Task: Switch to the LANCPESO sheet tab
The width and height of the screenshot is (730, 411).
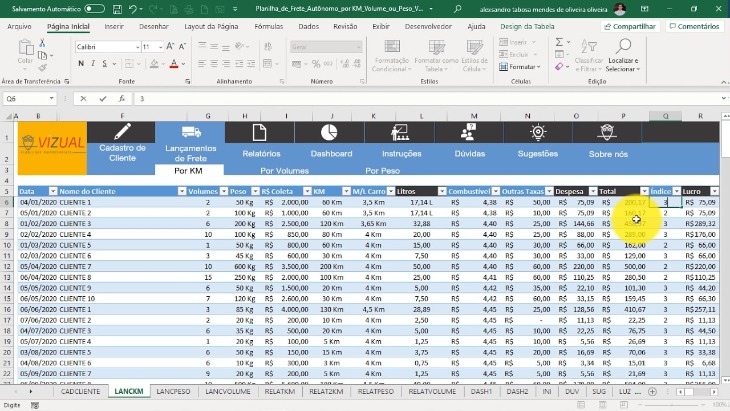Action: (173, 391)
